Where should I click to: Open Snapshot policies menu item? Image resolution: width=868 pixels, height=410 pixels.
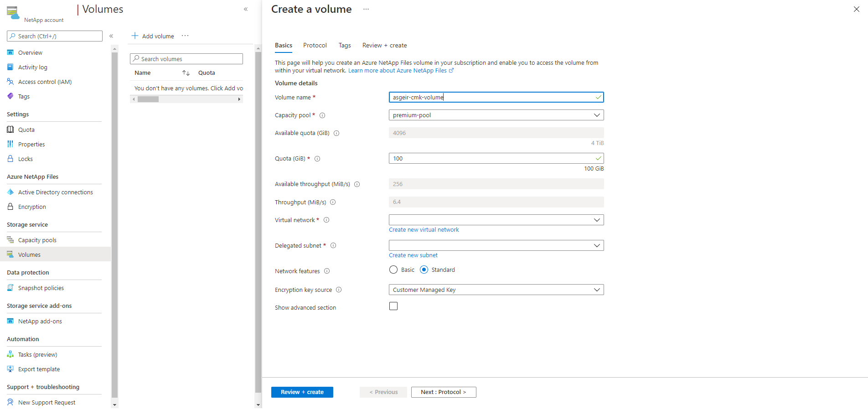56,288
